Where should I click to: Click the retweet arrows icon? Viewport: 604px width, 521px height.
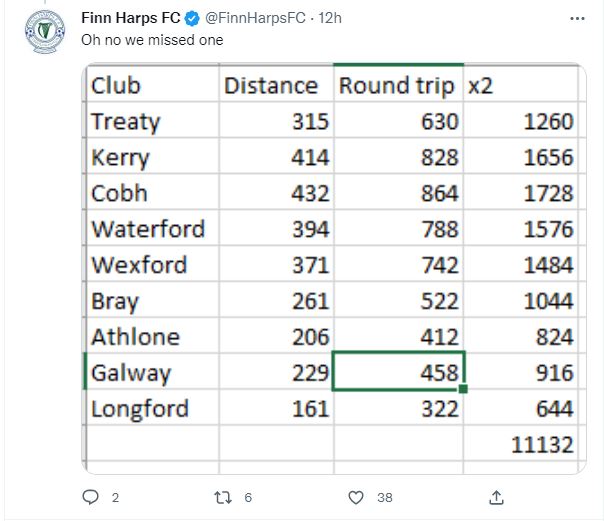pyautogui.click(x=223, y=498)
